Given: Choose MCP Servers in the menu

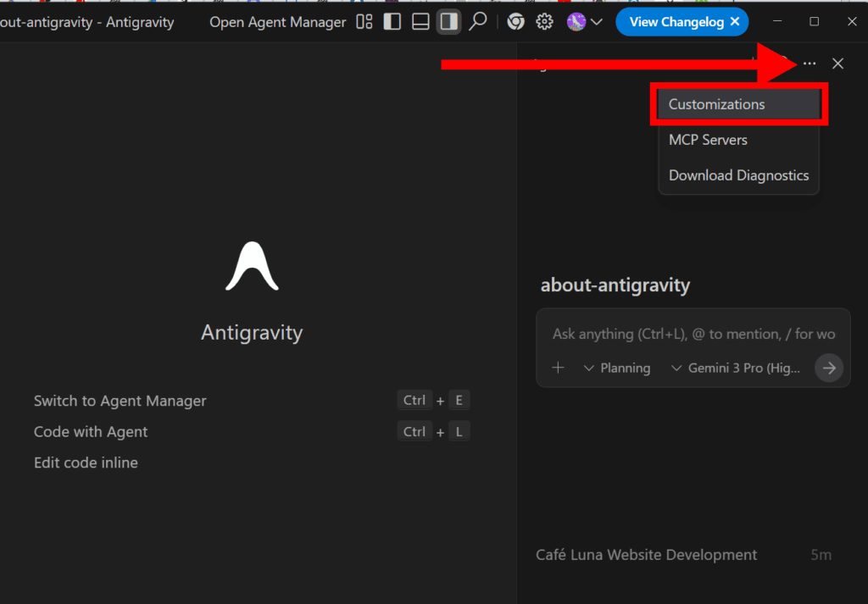Looking at the screenshot, I should pos(708,140).
